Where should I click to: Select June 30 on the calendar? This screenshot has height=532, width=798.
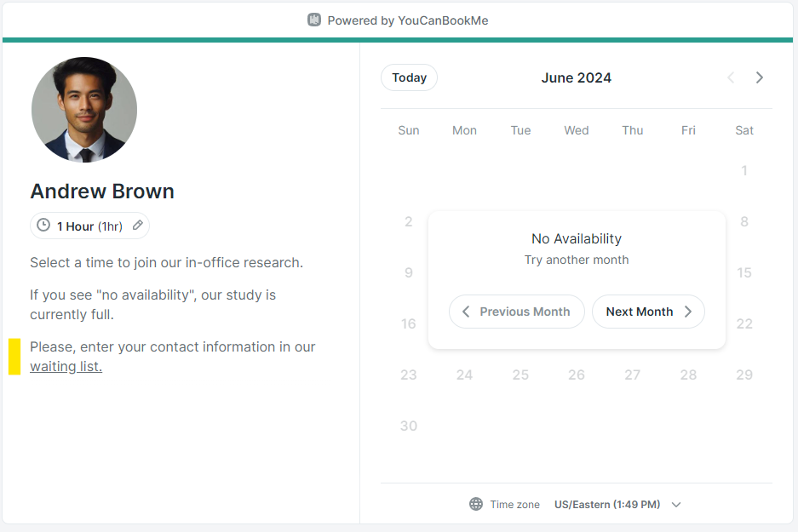(409, 426)
